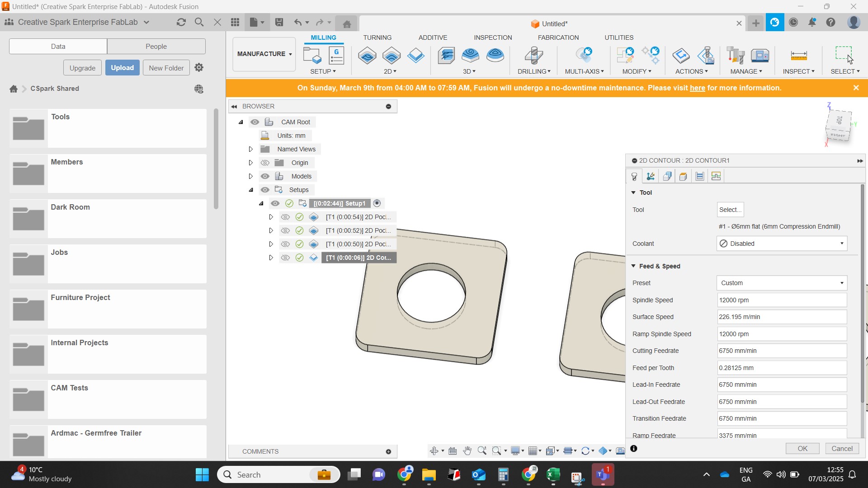Open the Machine Library icon under Manage

pyautogui.click(x=760, y=56)
